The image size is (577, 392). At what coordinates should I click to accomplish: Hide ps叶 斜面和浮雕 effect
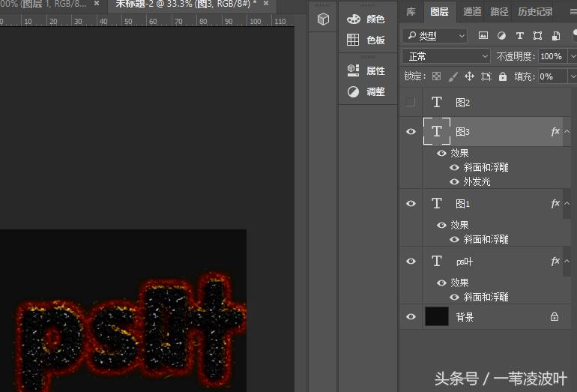tap(454, 297)
